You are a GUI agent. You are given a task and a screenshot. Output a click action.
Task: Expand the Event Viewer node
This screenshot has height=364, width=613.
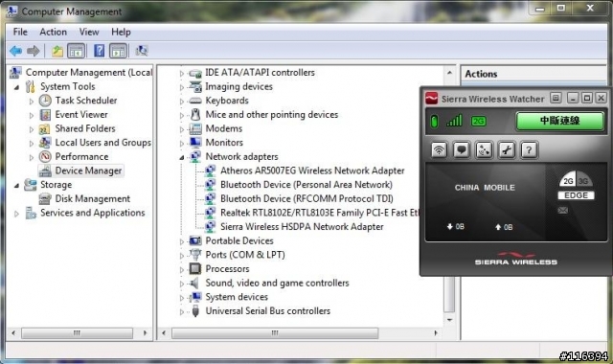click(32, 115)
